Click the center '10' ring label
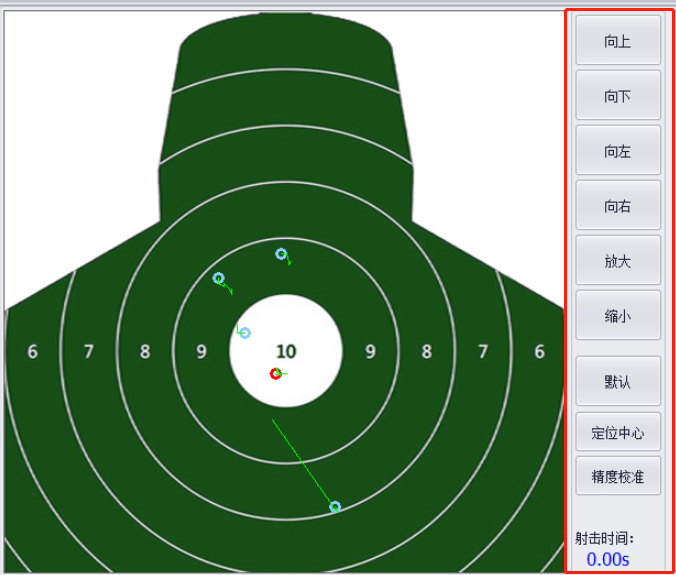 pos(286,352)
